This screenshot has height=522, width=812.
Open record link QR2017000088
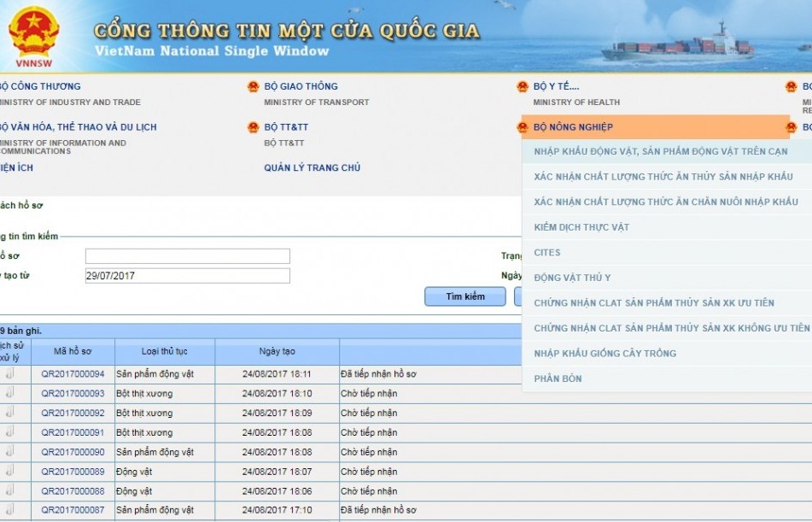pos(73,491)
